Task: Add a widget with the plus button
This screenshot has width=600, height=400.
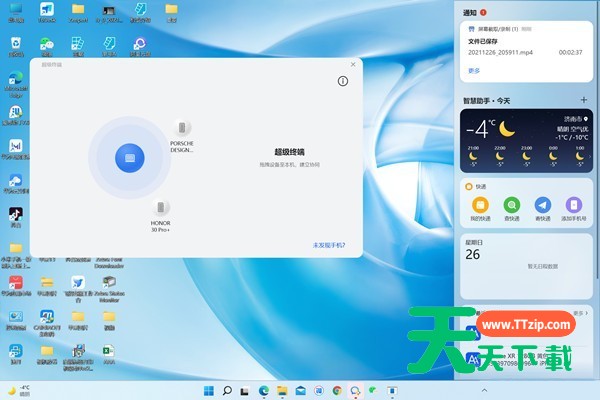Action: [584, 101]
